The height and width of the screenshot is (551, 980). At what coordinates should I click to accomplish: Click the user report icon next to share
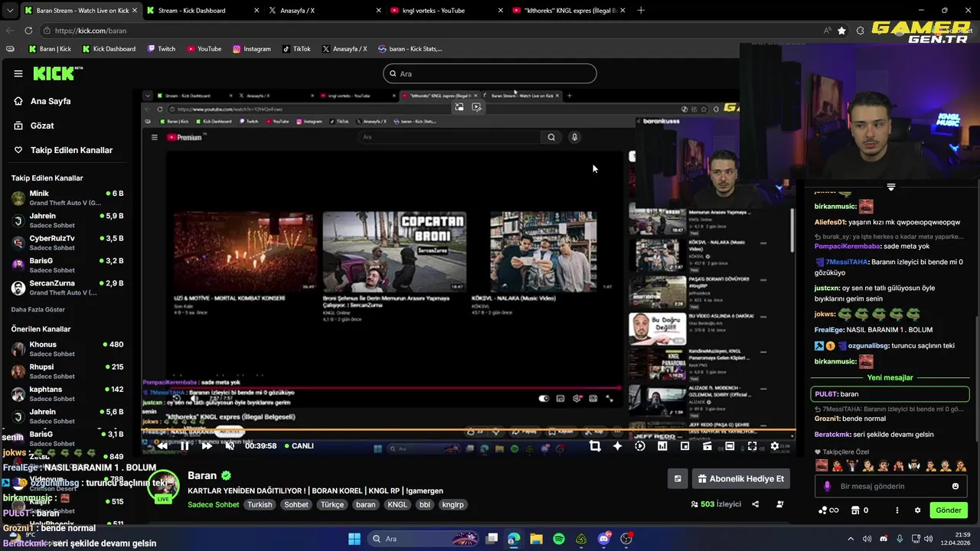[x=780, y=504]
